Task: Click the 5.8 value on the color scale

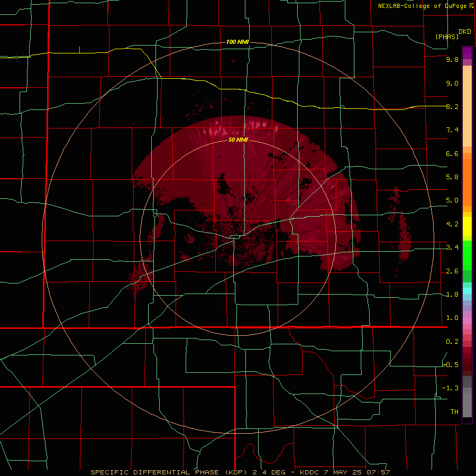Action: pyautogui.click(x=452, y=177)
